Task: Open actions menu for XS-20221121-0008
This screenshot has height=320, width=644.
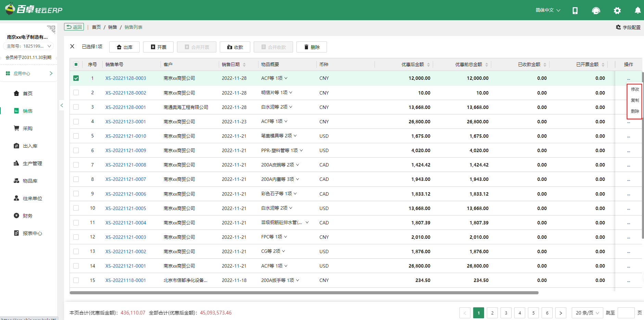Action: (629, 165)
